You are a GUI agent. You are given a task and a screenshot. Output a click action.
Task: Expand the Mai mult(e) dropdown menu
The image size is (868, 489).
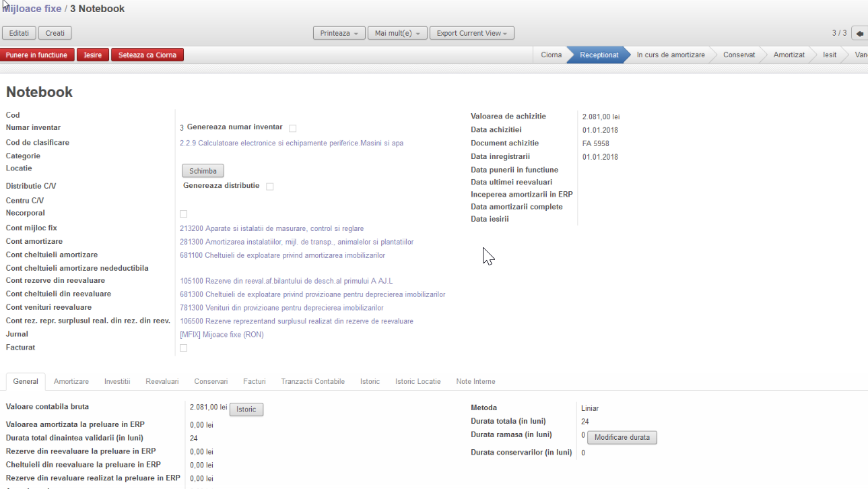coord(397,33)
